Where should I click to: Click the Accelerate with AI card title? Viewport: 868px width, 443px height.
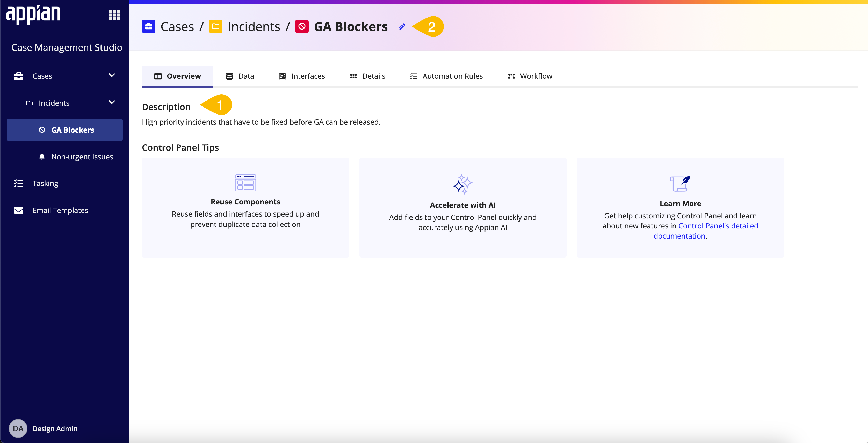click(x=463, y=205)
